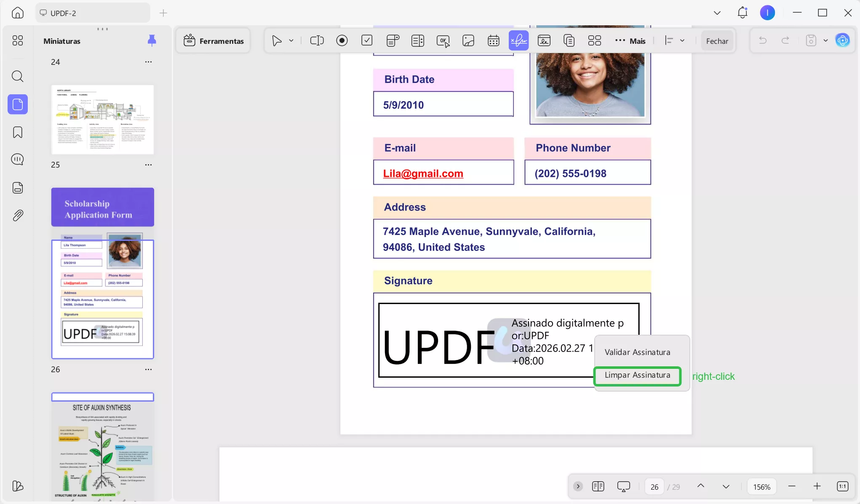
Task: Choose Validar Assinatura from context menu
Action: pos(637,352)
